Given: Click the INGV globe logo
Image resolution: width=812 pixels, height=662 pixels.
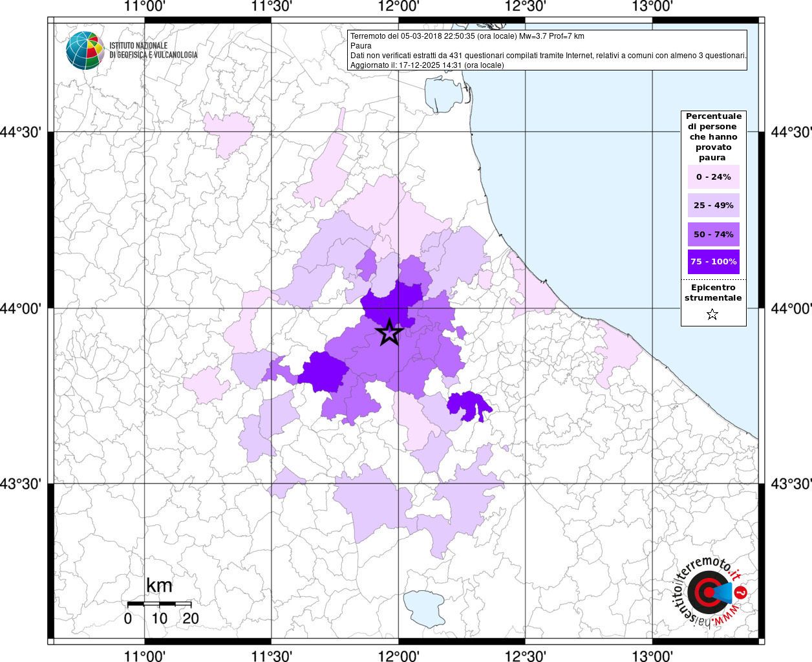Looking at the screenshot, I should click(x=85, y=50).
